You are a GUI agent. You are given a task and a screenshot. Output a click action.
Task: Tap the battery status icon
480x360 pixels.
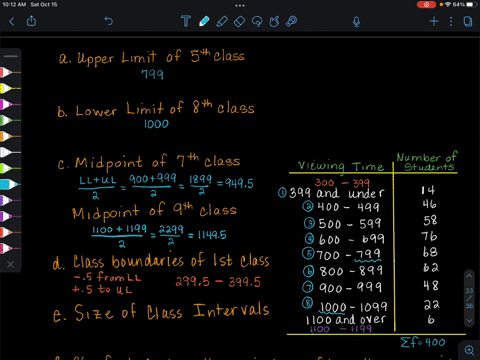(471, 5)
